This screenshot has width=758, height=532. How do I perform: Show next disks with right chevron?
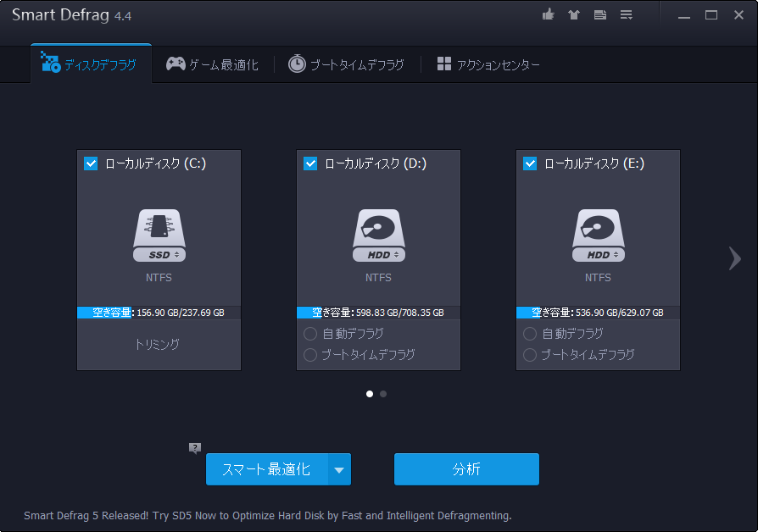click(x=735, y=259)
